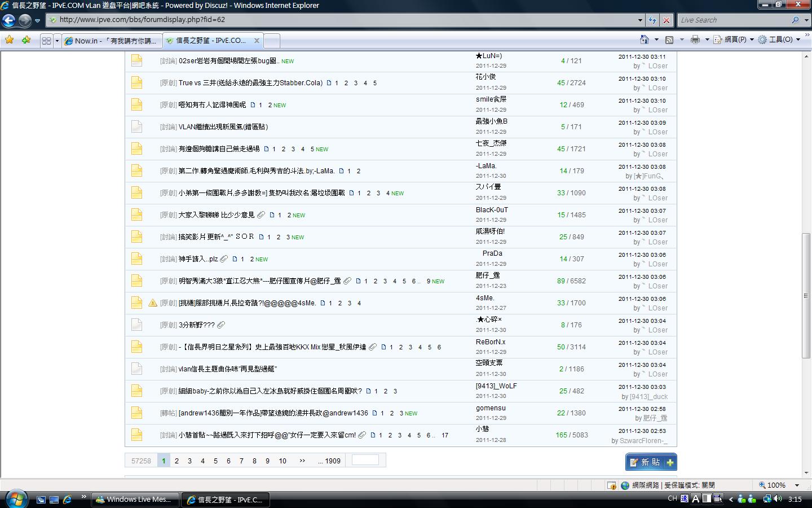Viewport: 812px width, 508px height.
Task: Click the Refresh page icon
Action: [x=652, y=20]
